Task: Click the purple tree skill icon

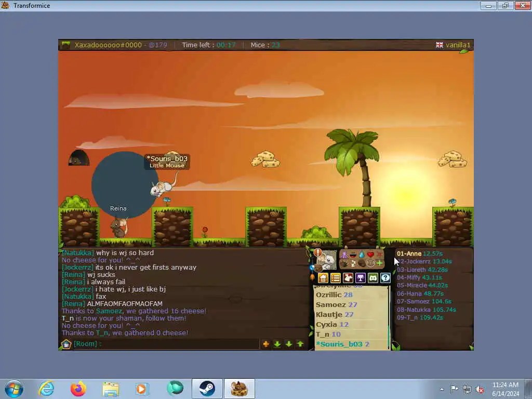Action: click(x=361, y=278)
